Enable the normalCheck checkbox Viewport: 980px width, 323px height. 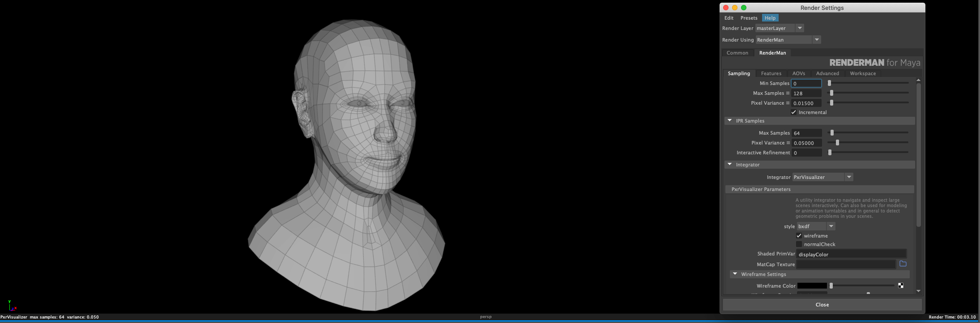(799, 244)
